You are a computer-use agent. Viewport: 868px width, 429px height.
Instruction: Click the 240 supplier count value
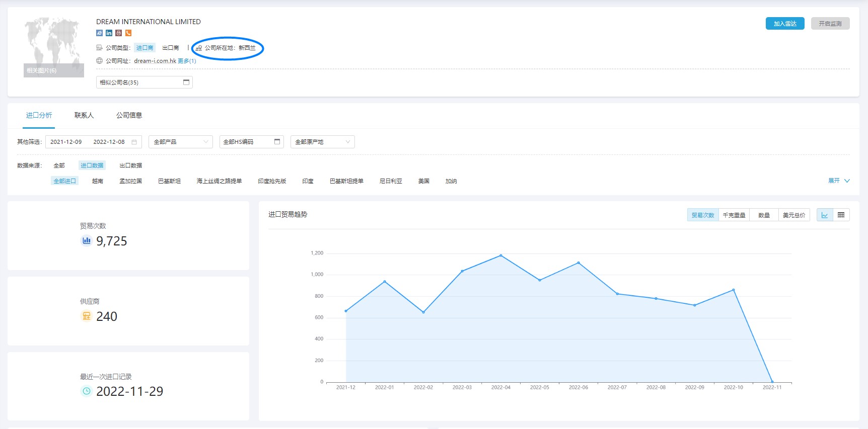[x=107, y=316]
